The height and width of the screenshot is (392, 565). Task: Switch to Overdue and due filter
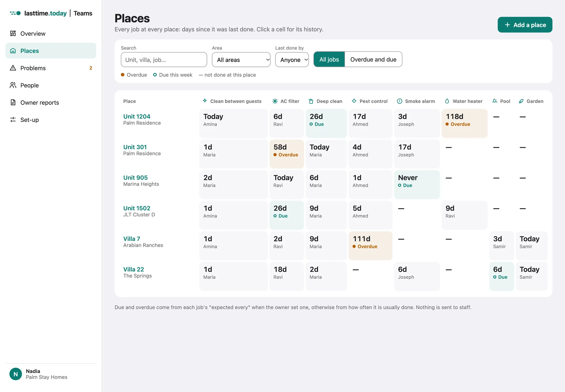click(x=373, y=59)
